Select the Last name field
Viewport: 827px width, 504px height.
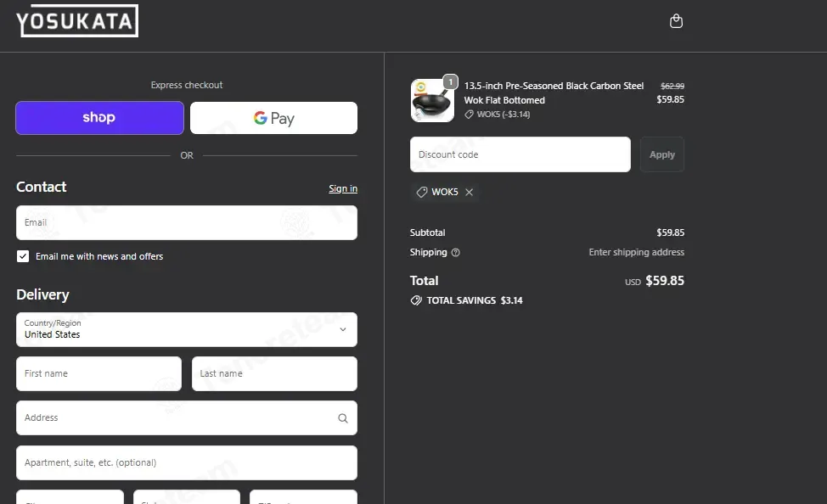pos(274,374)
